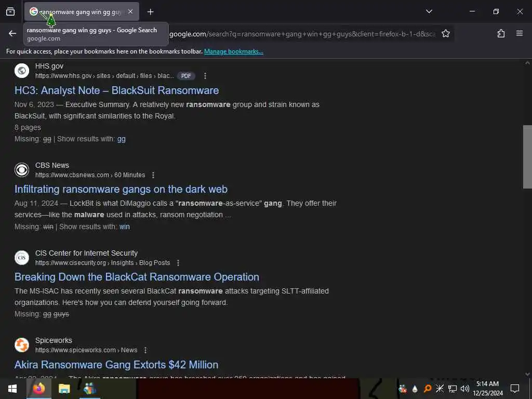This screenshot has height=399, width=532.
Task: Open Firefox View tabs overview icon
Action: coord(10,12)
